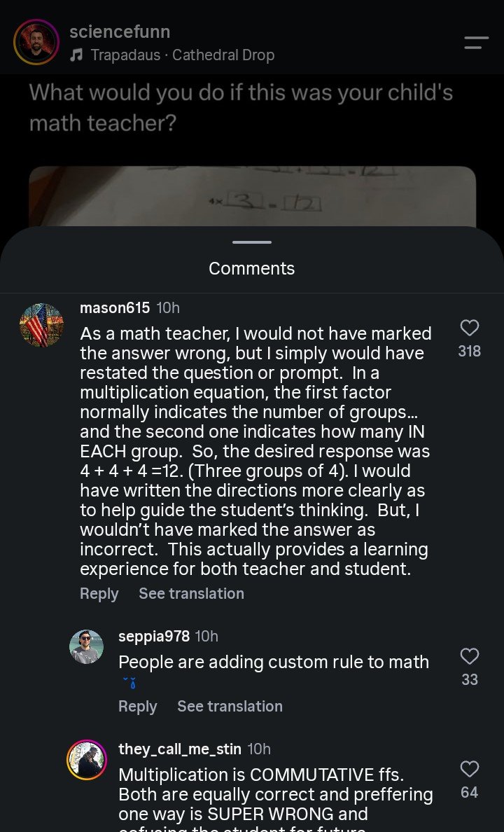Screen dimensions: 504x832
Task: Open mason615 username link
Action: (x=115, y=307)
